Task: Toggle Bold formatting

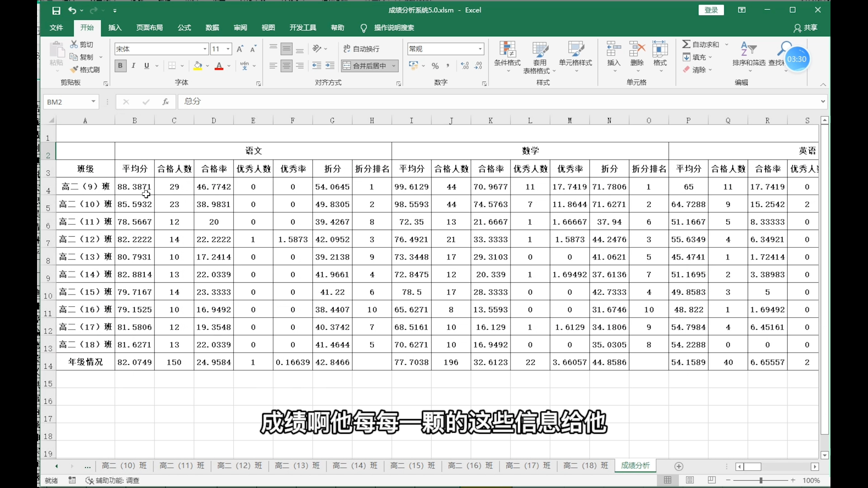Action: coord(120,66)
